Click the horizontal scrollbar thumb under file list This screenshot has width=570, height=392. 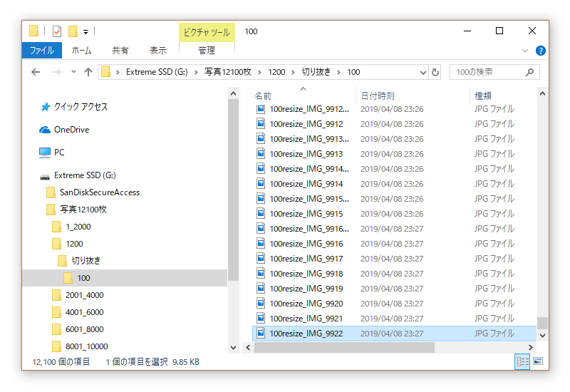[x=344, y=348]
